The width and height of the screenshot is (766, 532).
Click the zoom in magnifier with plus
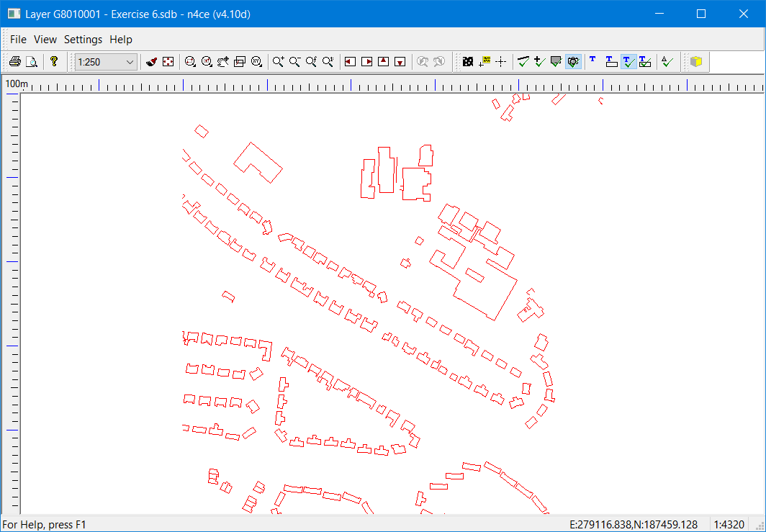click(x=279, y=62)
